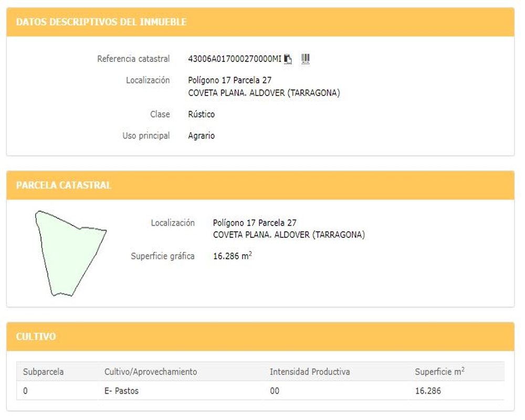
Task: Click the 'Subparcela' column header
Action: click(43, 372)
